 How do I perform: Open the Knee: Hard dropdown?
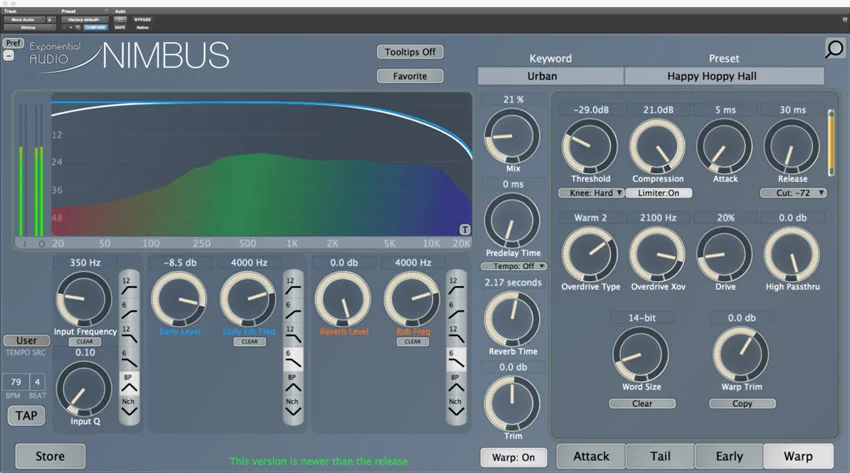click(x=591, y=193)
